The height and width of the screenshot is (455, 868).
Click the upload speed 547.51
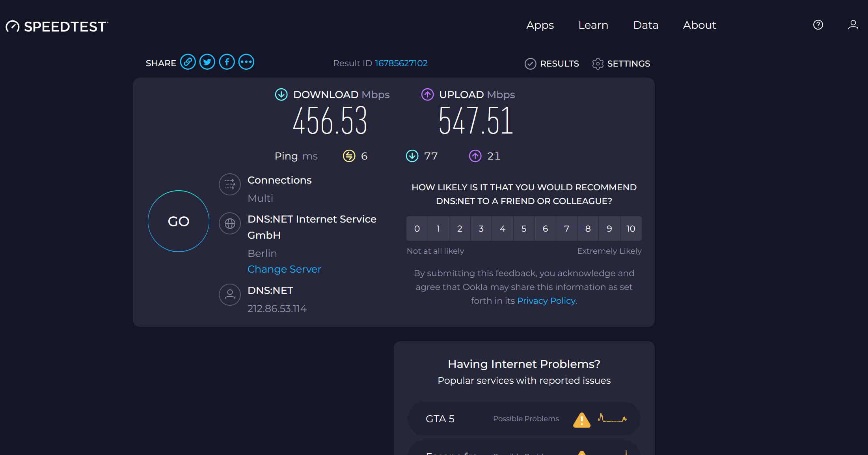click(x=476, y=121)
